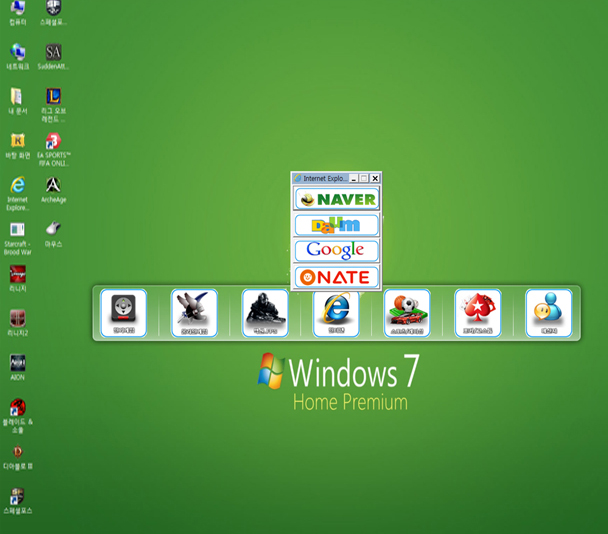Image resolution: width=608 pixels, height=534 pixels.
Task: Open the Starcraft mutalisk dock tile
Action: tap(194, 313)
